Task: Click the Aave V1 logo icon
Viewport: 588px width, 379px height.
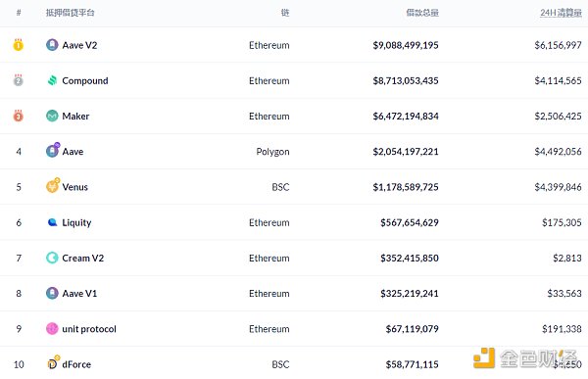Action: (52, 293)
